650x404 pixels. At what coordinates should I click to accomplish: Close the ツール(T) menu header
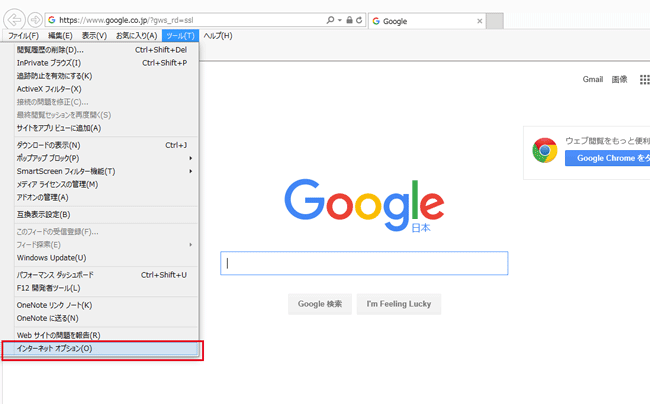(180, 36)
